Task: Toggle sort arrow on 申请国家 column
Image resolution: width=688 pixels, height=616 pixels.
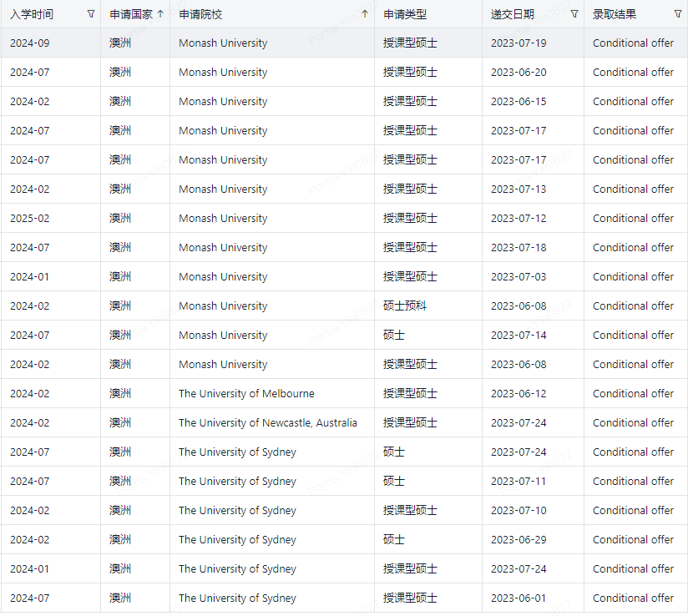Action: coord(160,14)
